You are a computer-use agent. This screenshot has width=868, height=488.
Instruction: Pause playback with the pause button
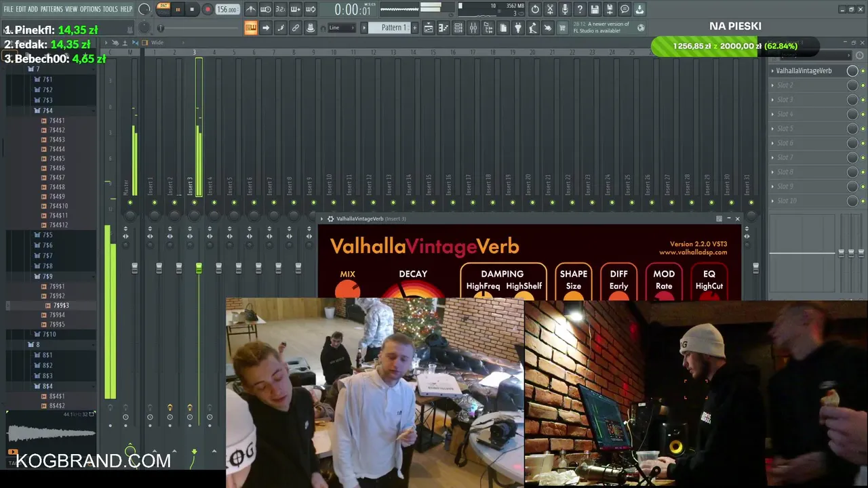point(178,9)
